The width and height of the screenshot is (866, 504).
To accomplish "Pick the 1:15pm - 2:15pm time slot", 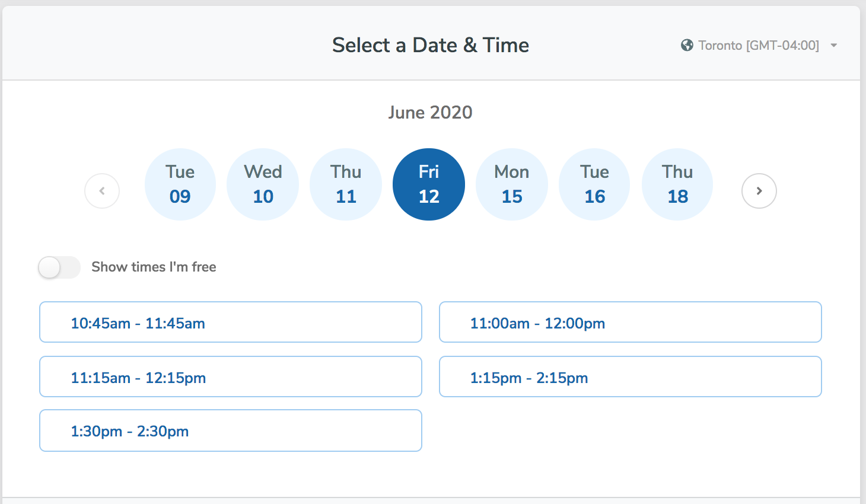I will coord(631,377).
